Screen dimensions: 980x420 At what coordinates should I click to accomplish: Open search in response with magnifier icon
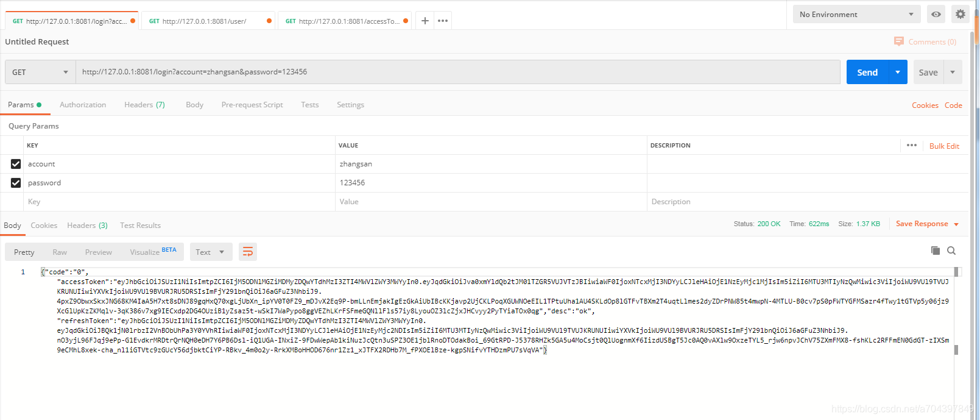coord(951,251)
